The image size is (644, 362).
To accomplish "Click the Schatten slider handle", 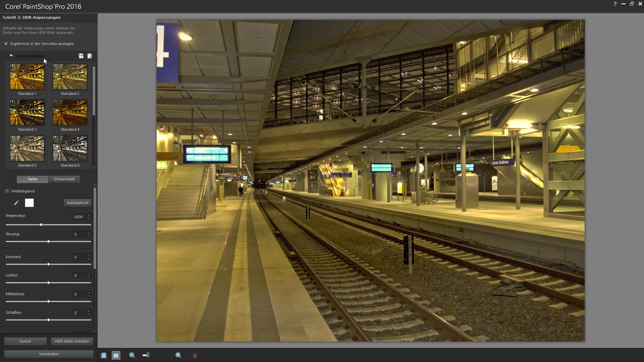I will 49,320.
